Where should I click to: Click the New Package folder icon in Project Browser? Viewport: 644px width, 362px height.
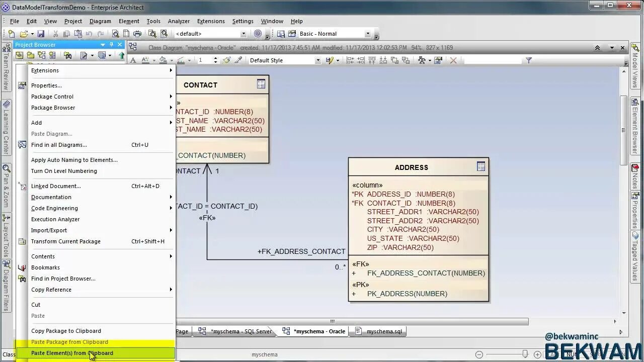31,55
